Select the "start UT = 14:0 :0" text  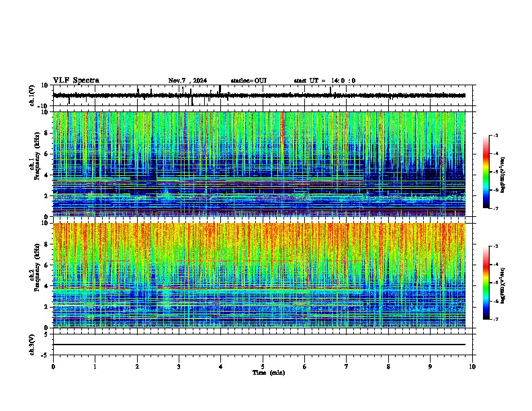tap(324, 81)
